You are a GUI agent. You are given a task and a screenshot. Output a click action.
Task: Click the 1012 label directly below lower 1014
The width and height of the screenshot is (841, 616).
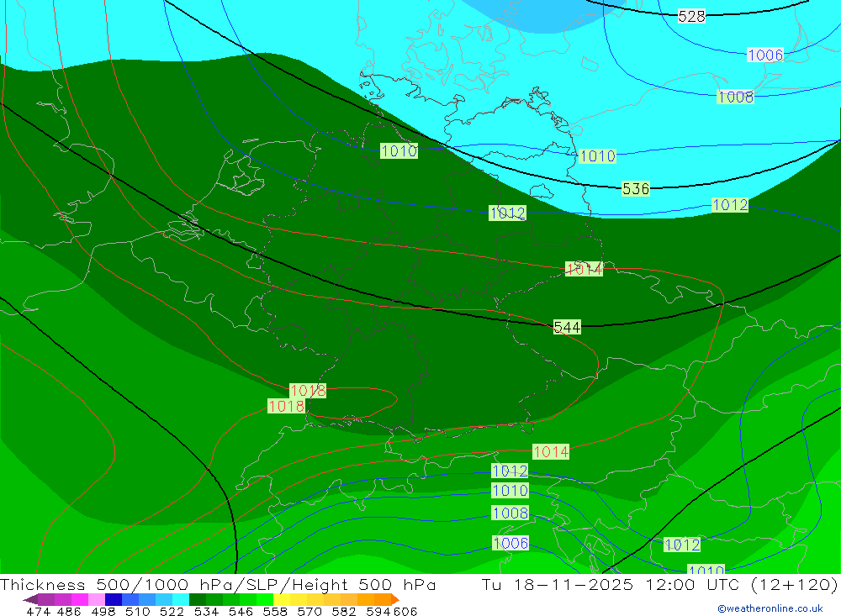pyautogui.click(x=510, y=471)
